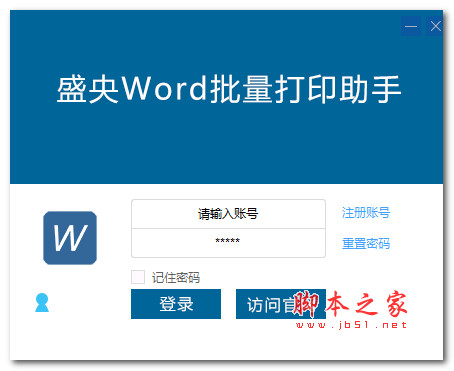Focus the 请输入账号 account field
Screen dimensions: 454x371
[x=228, y=214]
